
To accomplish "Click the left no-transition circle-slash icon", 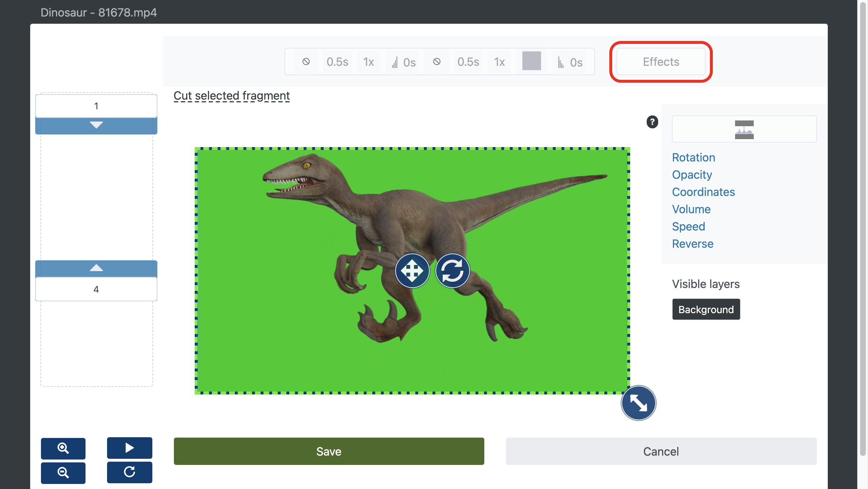I will tap(306, 62).
